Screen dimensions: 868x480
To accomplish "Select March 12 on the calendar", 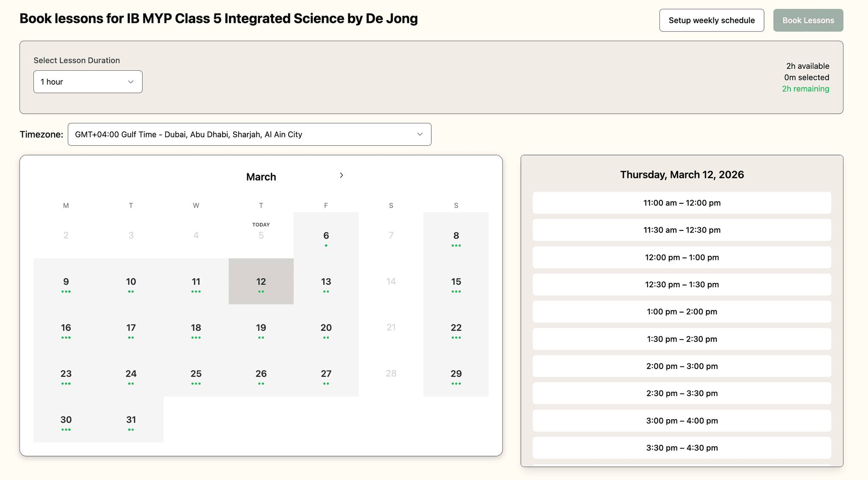I will [x=261, y=281].
